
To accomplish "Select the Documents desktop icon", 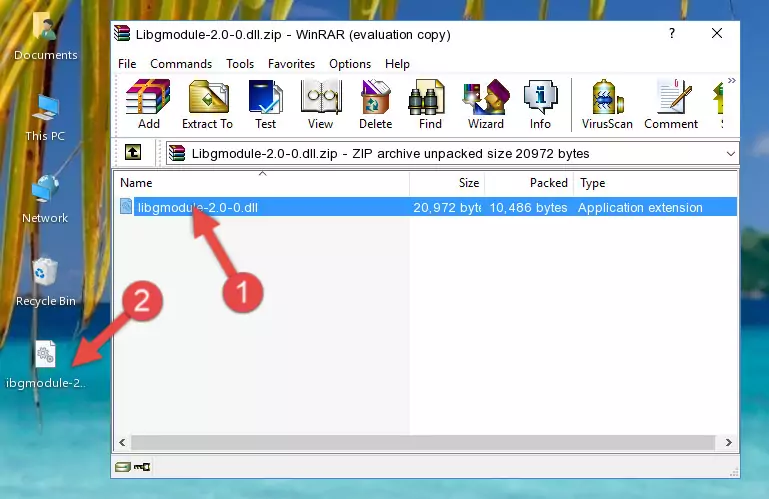I will tap(46, 36).
